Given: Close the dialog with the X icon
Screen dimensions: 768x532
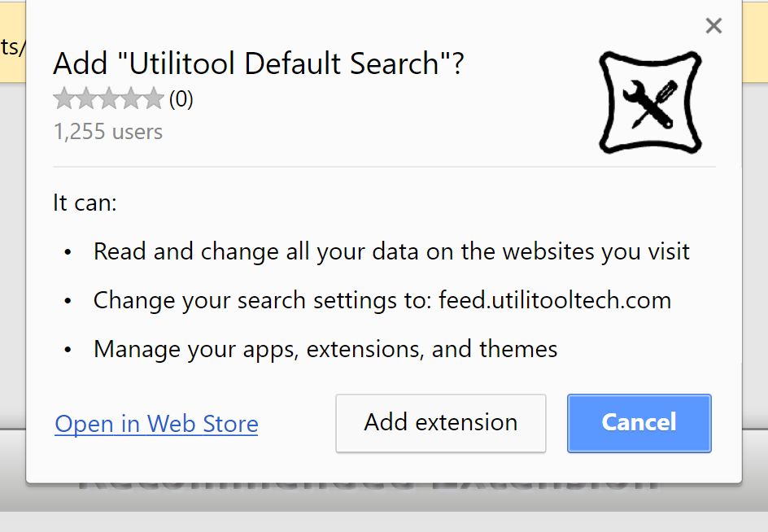Looking at the screenshot, I should click(x=713, y=26).
